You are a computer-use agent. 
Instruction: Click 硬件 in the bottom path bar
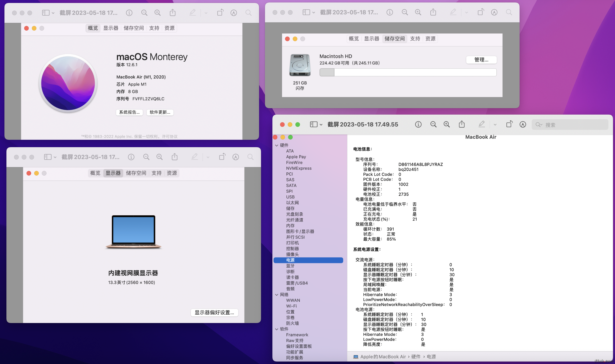(416, 357)
